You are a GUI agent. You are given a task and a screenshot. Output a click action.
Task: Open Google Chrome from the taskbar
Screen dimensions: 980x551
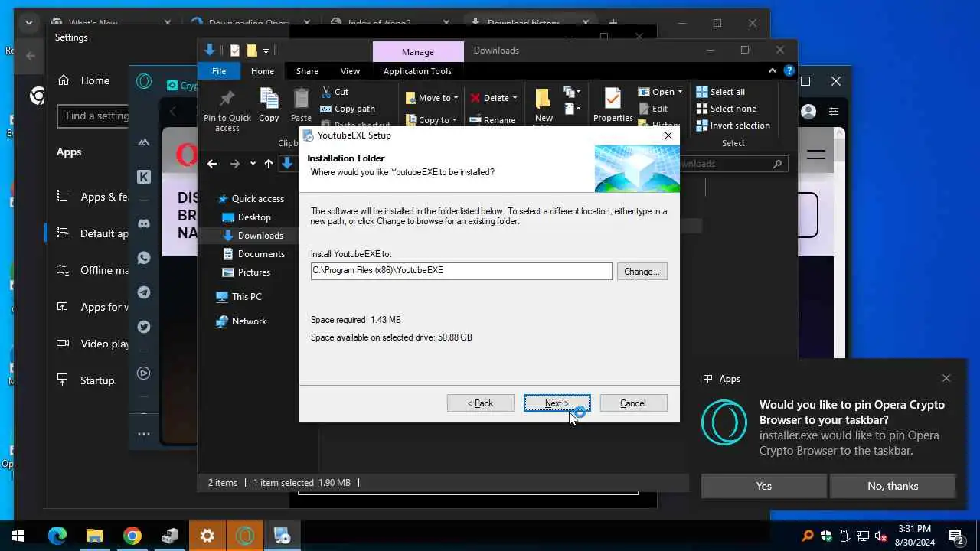tap(132, 536)
